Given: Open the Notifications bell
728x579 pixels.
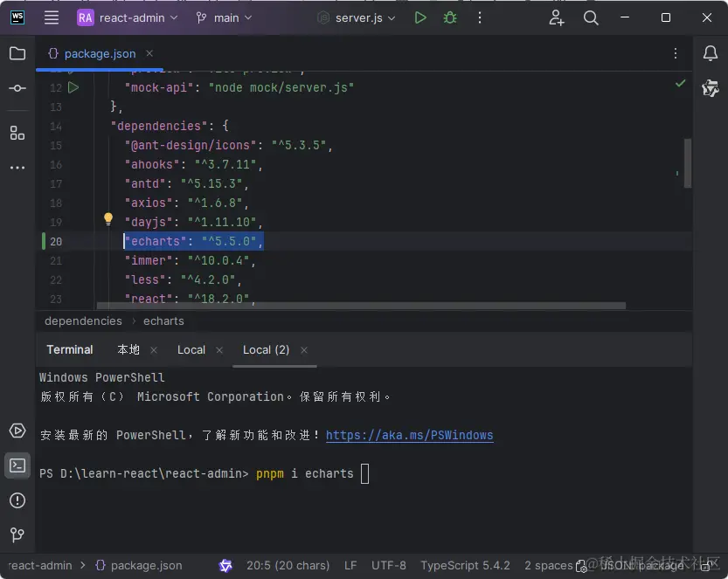Looking at the screenshot, I should point(710,53).
